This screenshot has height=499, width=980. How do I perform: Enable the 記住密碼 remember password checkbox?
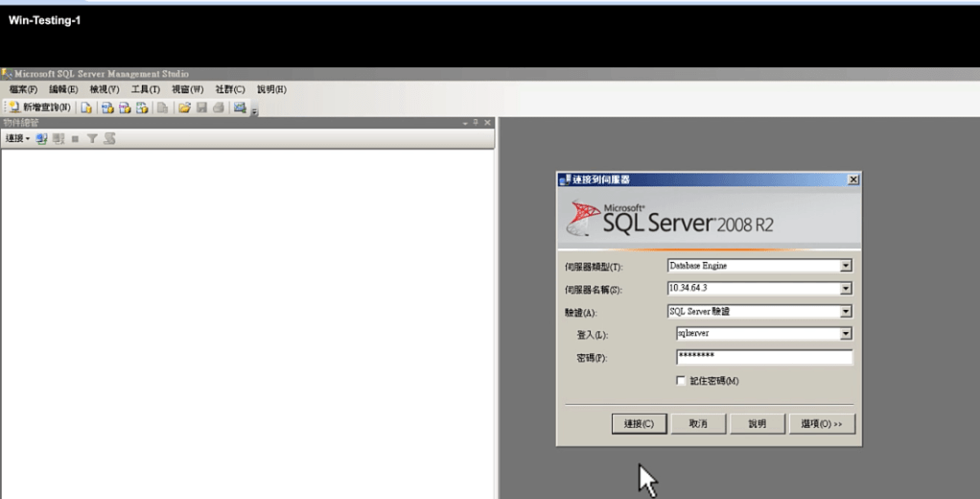coord(682,381)
